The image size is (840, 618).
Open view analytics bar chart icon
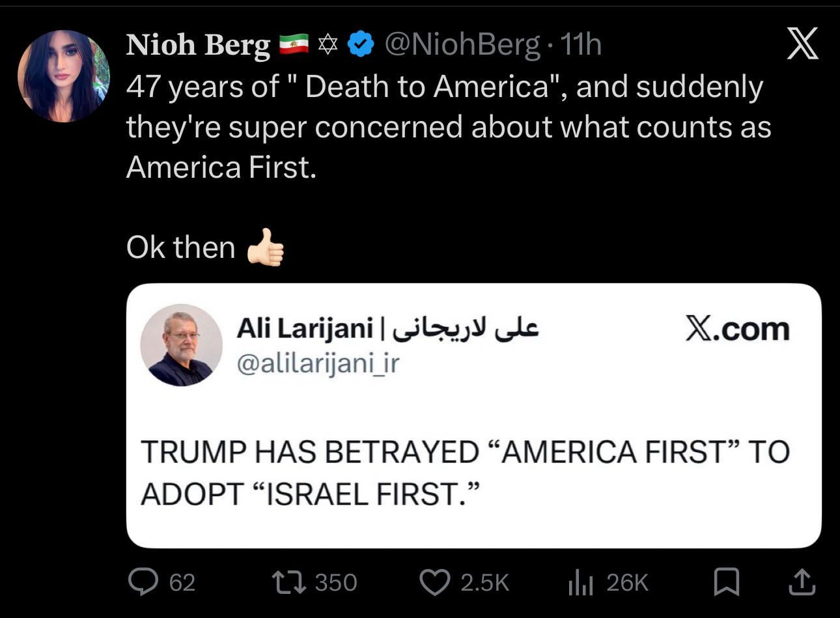click(580, 582)
